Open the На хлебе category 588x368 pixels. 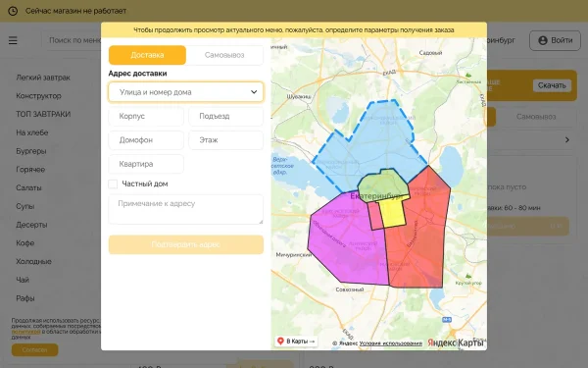(x=32, y=132)
